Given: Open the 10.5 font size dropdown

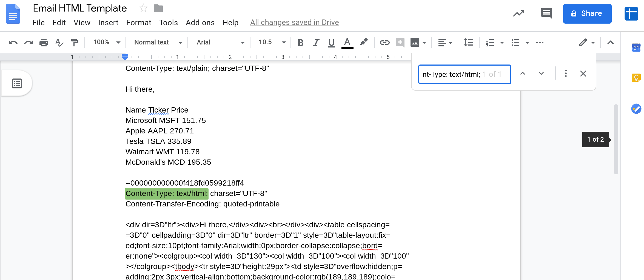Looking at the screenshot, I should 272,42.
